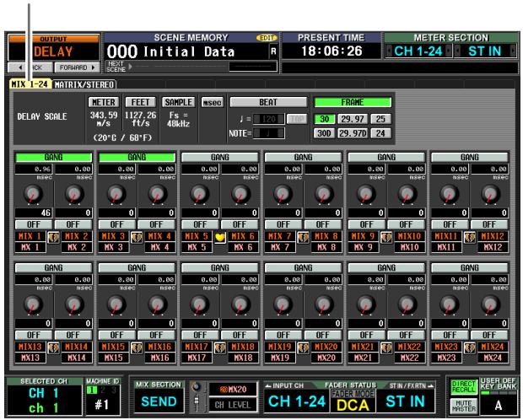Adjust the MIX20 delay knob
Screen dimensions: 523x420
tap(324, 305)
